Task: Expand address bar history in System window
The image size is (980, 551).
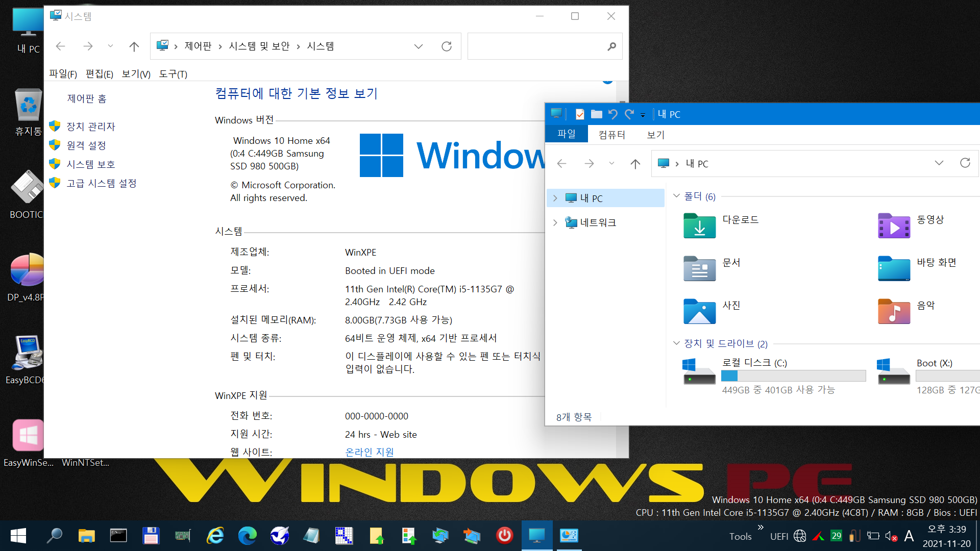Action: click(x=419, y=46)
